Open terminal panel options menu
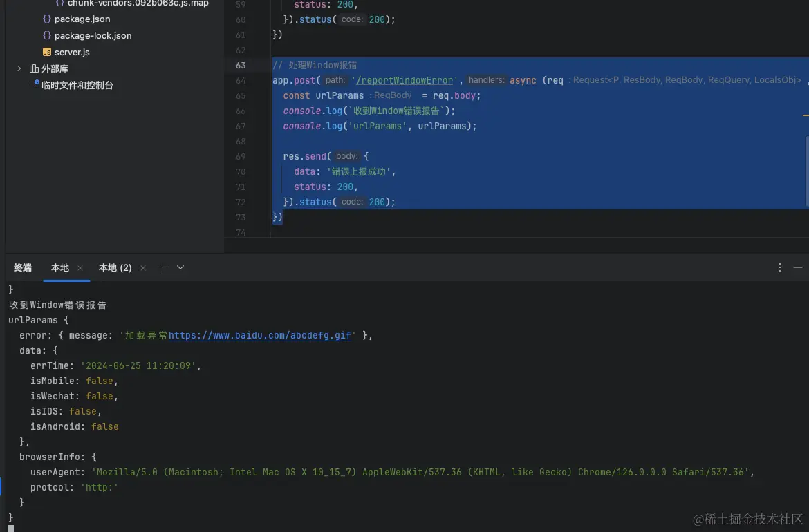 click(x=779, y=267)
